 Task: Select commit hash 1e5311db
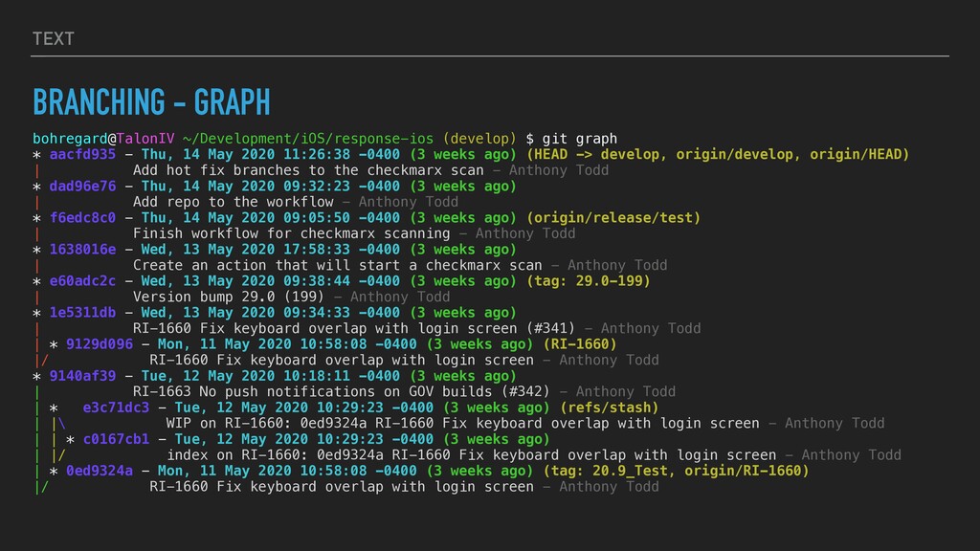[82, 313]
